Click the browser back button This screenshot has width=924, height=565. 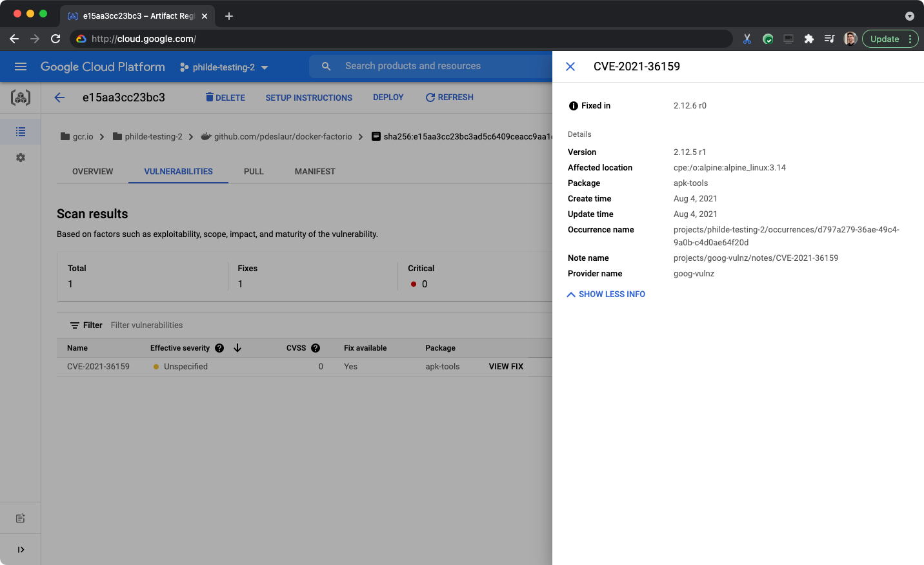14,39
